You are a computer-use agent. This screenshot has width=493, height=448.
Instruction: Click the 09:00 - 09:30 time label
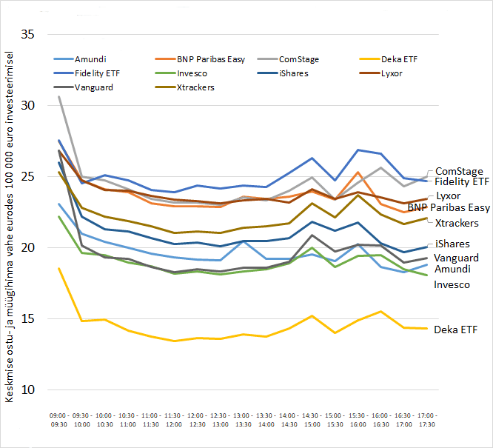pyautogui.click(x=58, y=420)
